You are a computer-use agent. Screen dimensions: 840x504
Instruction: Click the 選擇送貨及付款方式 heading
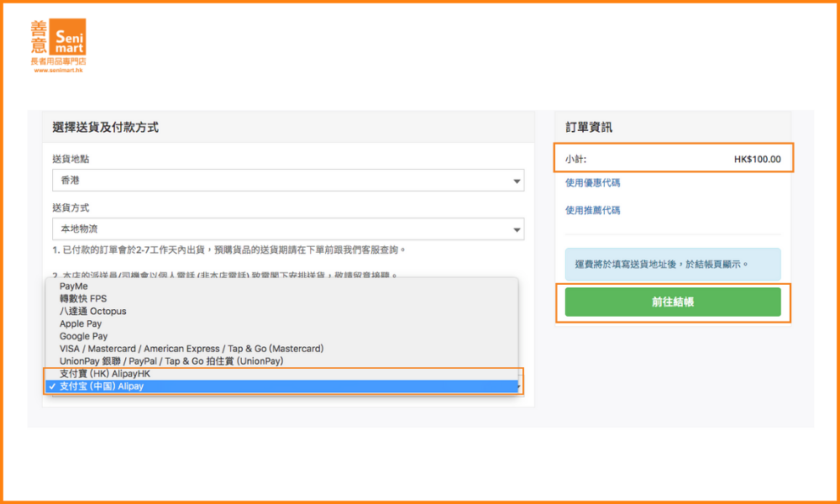coord(106,128)
